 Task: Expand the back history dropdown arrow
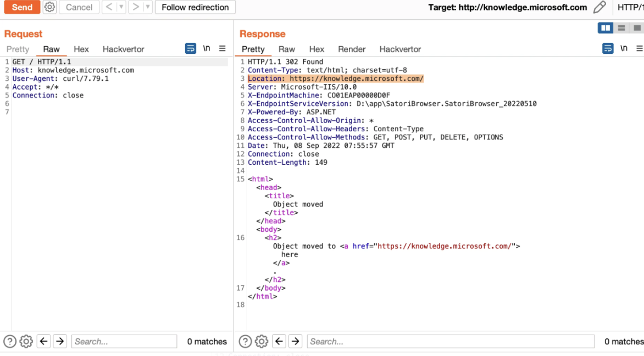(x=121, y=7)
